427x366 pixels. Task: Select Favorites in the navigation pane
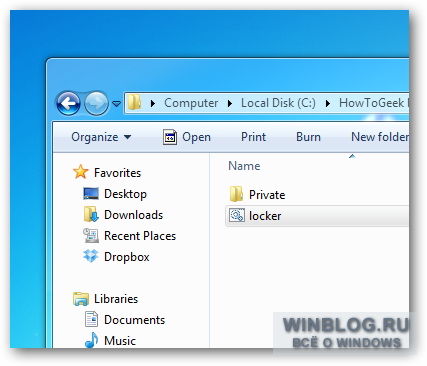tap(117, 173)
